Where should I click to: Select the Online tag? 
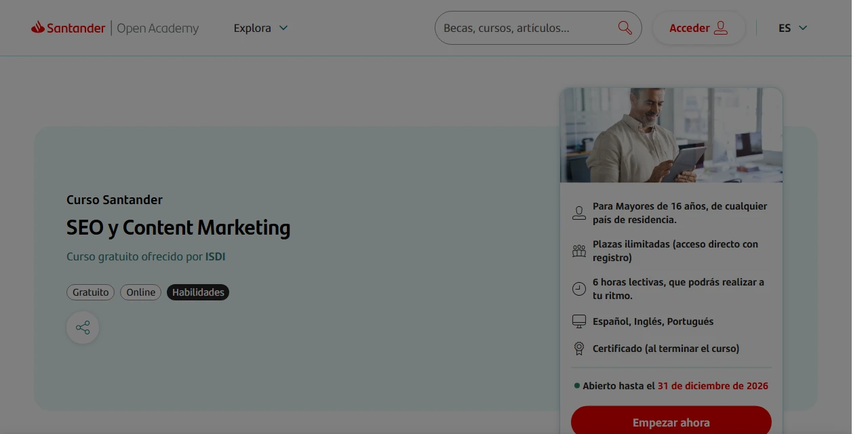coord(141,292)
